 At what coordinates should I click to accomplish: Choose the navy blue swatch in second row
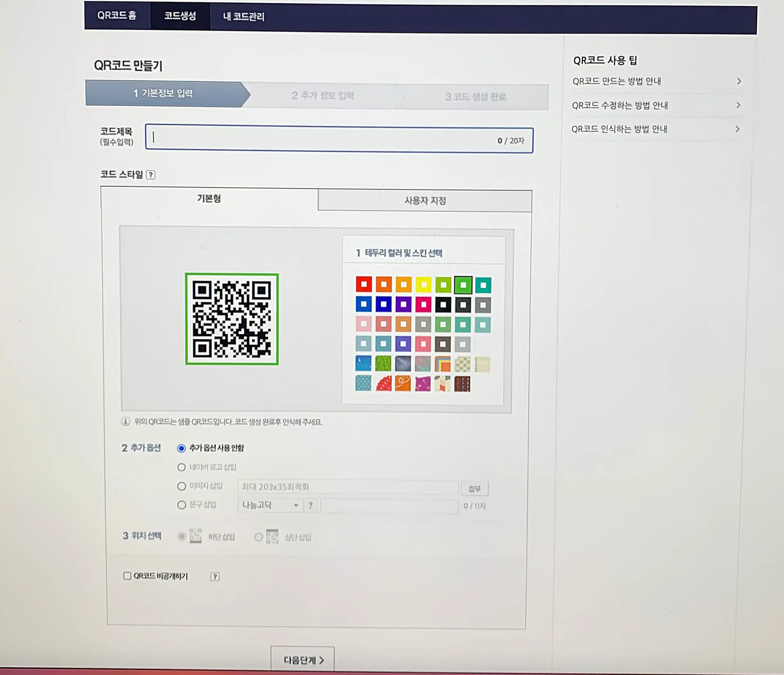click(x=384, y=304)
